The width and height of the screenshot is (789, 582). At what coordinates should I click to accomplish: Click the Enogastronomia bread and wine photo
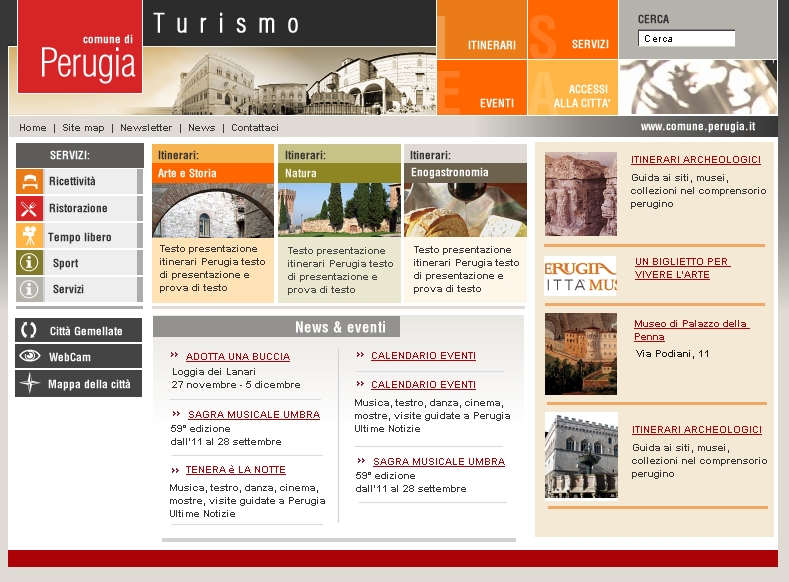(x=465, y=210)
